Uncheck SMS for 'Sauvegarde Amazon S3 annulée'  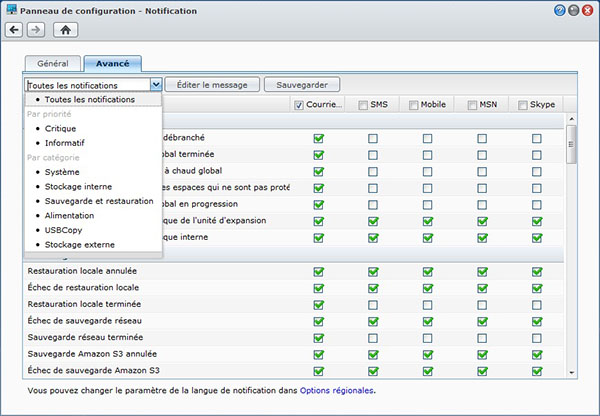(x=373, y=355)
